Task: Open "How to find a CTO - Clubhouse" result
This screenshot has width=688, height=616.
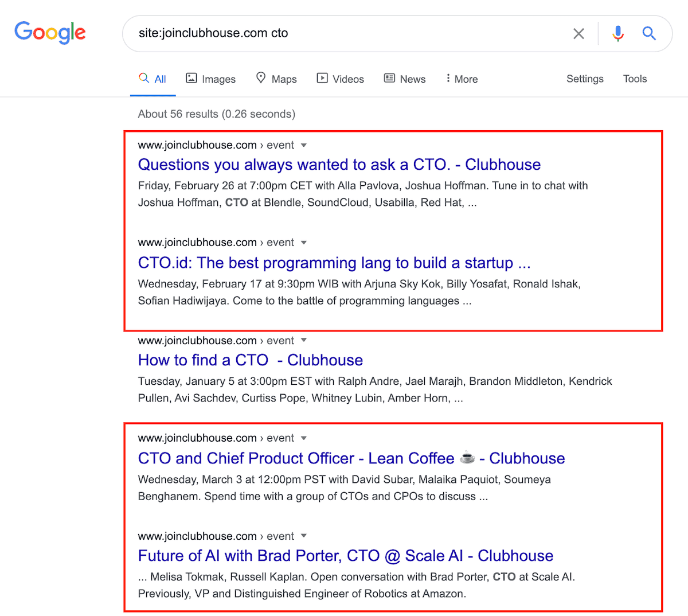Action: click(250, 360)
